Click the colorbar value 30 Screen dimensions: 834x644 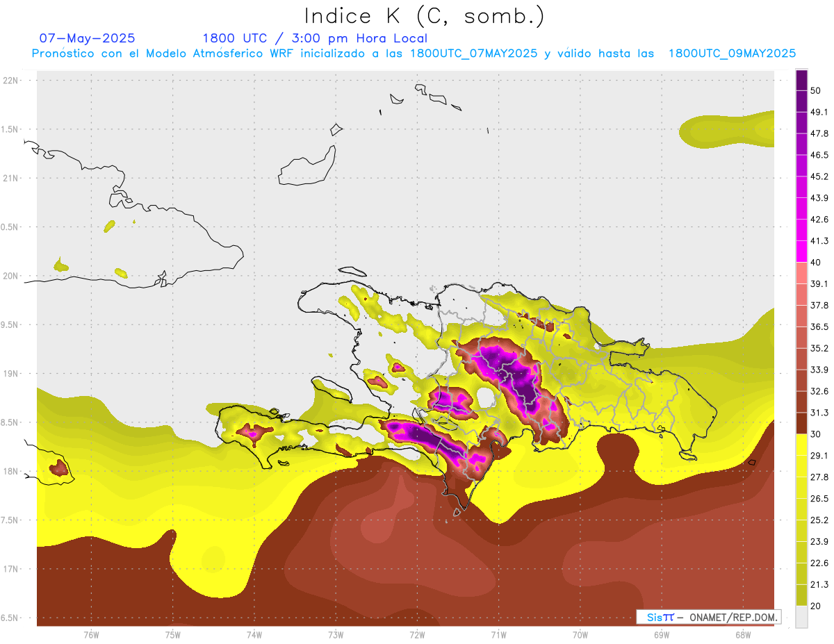tap(816, 434)
